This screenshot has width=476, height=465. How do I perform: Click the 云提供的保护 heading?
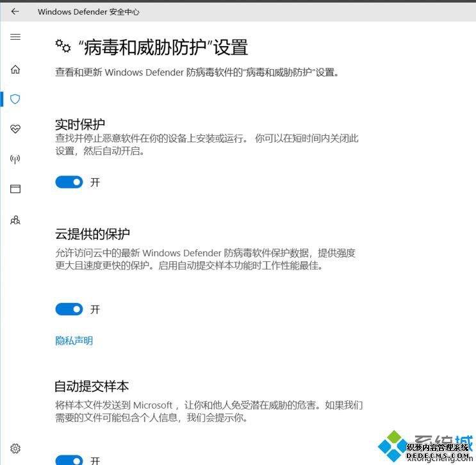92,234
